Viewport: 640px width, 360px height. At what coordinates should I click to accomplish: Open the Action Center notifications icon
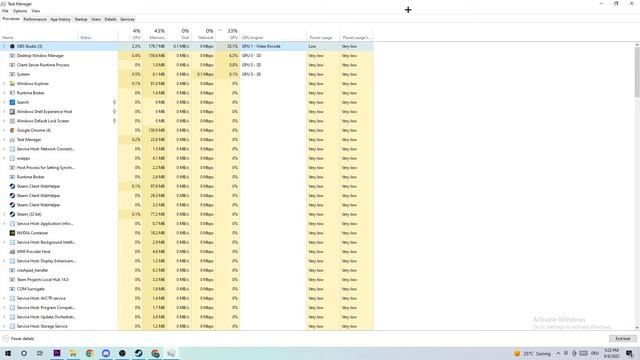(x=629, y=353)
